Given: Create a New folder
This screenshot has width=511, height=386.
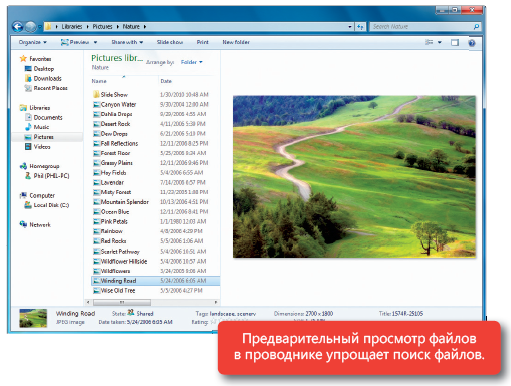Looking at the screenshot, I should (x=236, y=42).
